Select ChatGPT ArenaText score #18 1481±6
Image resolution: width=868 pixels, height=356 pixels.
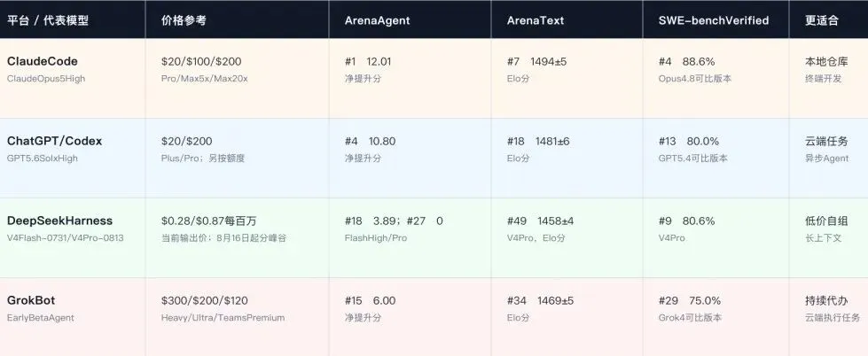(x=538, y=141)
